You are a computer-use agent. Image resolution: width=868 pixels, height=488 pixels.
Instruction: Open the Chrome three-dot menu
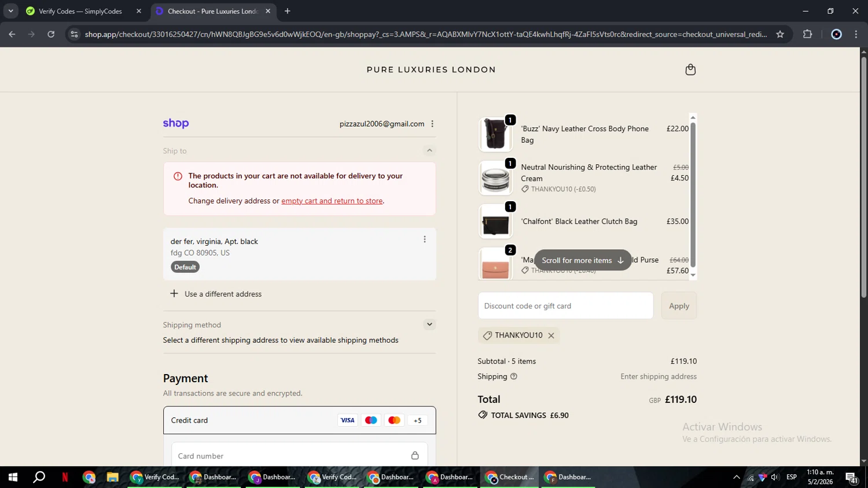[856, 34]
